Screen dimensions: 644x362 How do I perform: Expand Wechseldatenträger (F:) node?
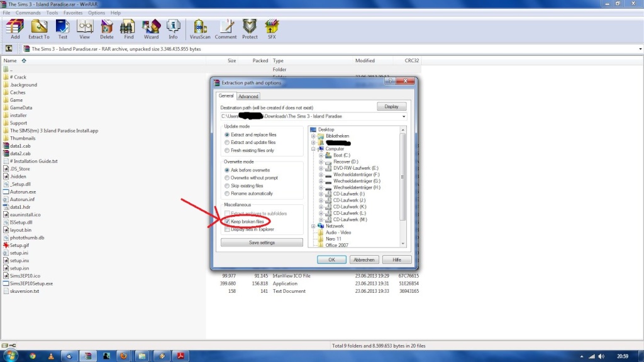(x=321, y=175)
